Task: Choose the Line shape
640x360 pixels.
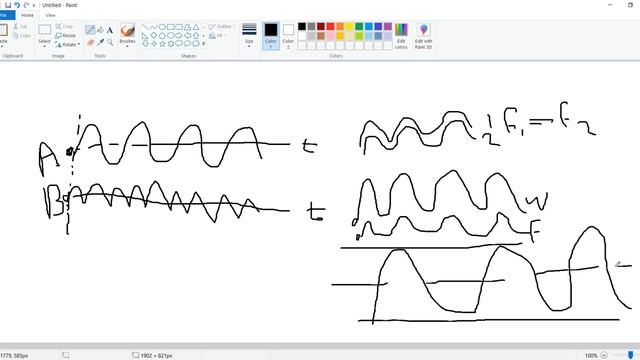Action: 145,27
